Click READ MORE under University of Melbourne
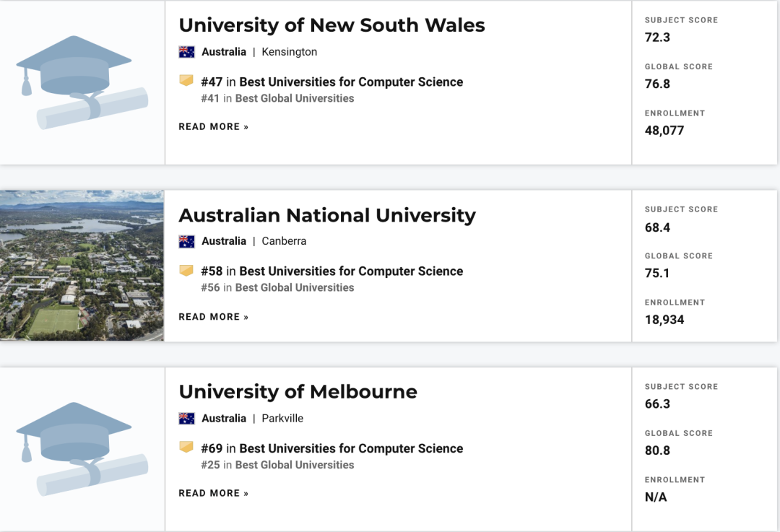This screenshot has height=532, width=780. (213, 493)
